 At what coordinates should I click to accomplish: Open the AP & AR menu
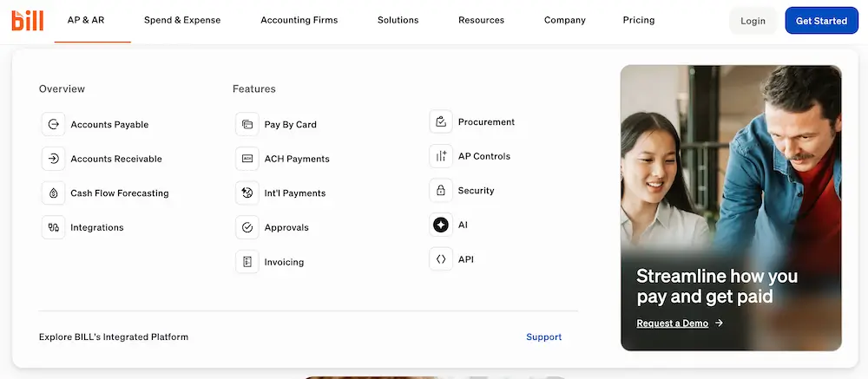point(86,20)
